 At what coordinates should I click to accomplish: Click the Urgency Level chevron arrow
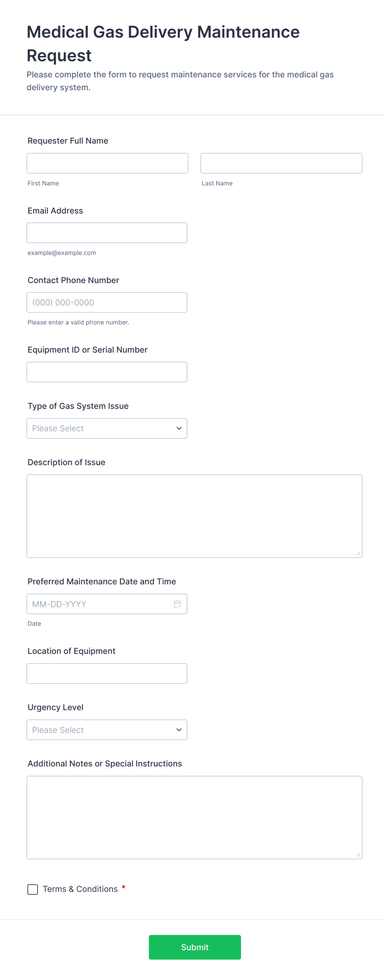(179, 730)
